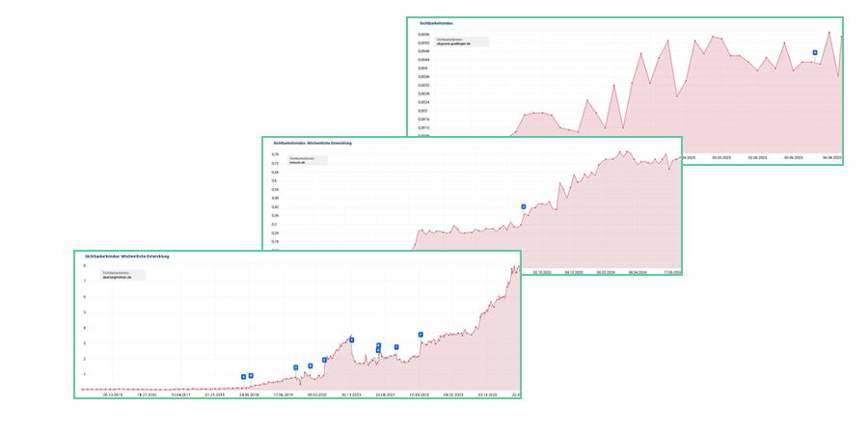This screenshot has height=434, width=868.
Task: Click the 05.05.2025 date label on the top chart
Action: [x=722, y=157]
